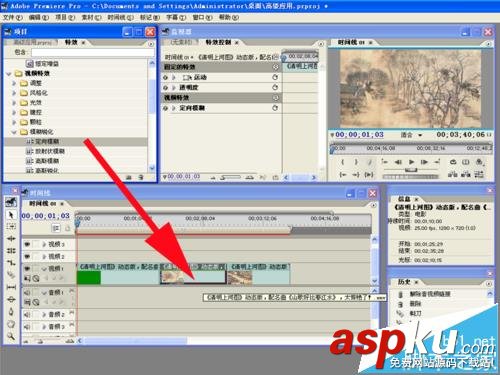500x375 pixels.
Task: Open the 适合 zoom level dropdown
Action: (411, 135)
